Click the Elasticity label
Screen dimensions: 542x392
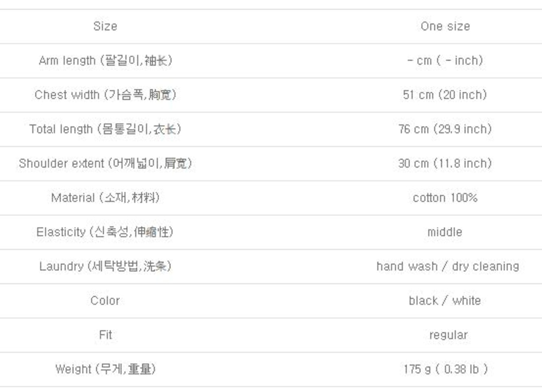pos(105,232)
